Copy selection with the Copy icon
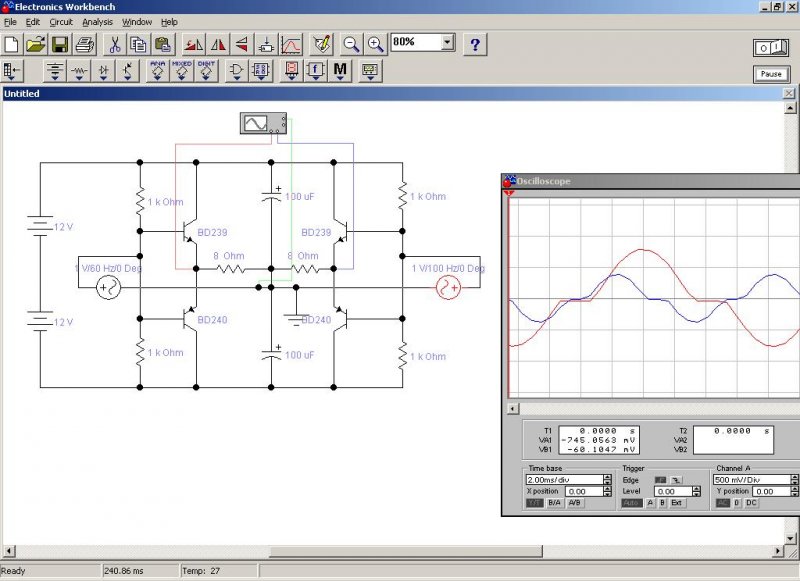The height and width of the screenshot is (581, 800). point(138,45)
